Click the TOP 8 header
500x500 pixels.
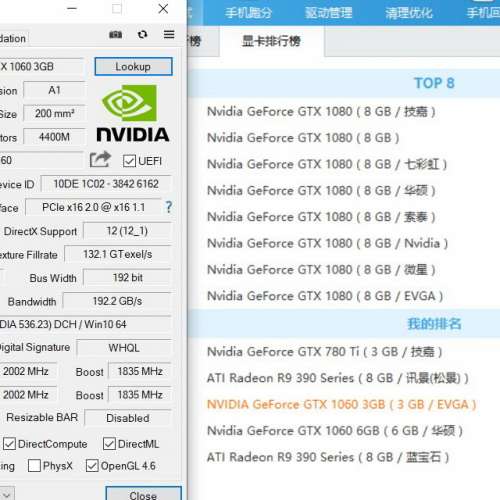tap(434, 83)
